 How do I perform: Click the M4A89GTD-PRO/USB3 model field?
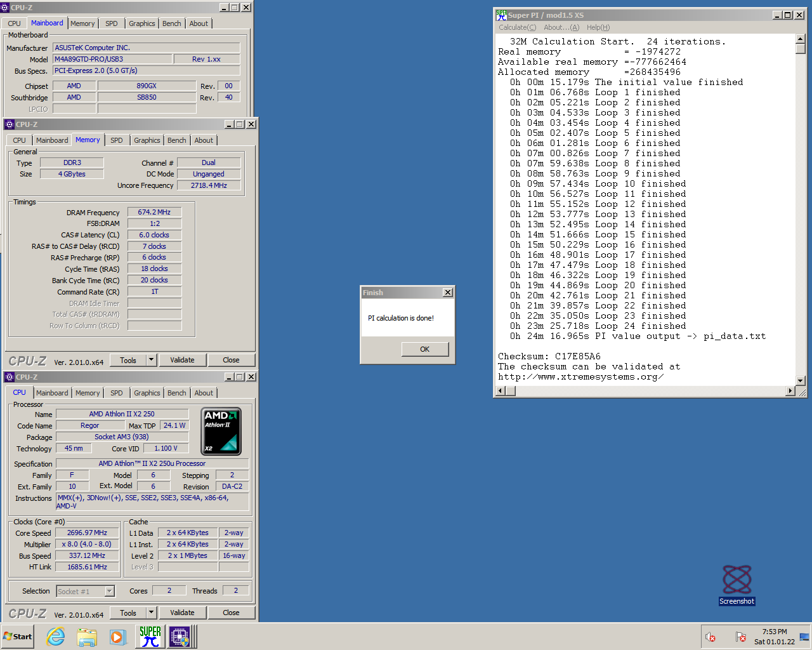click(112, 59)
